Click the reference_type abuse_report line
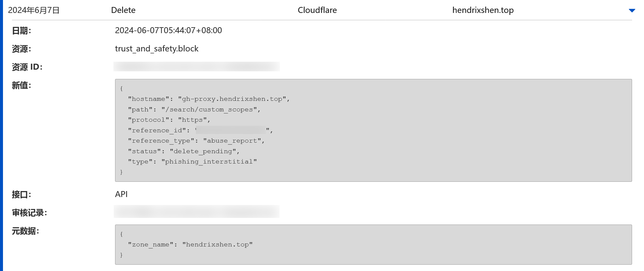 (x=196, y=141)
